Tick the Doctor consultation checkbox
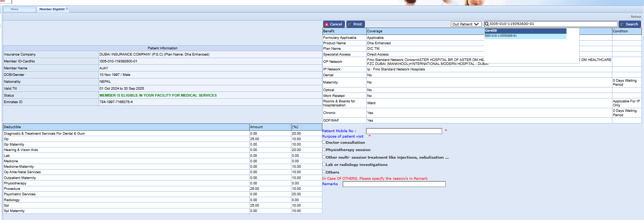Image resolution: width=644 pixels, height=220 pixels. tap(324, 142)
